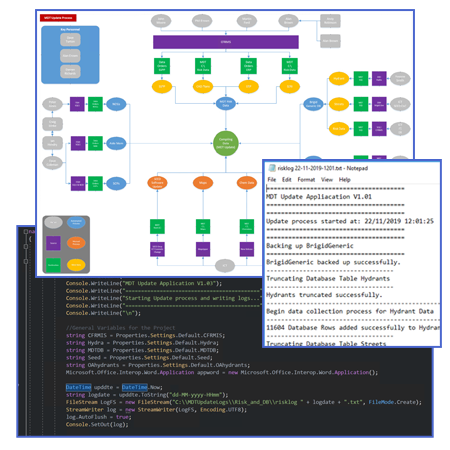This screenshot has width=450, height=450.
Task: Select the blue Brigid Generic DB ellipse
Action: [x=313, y=104]
